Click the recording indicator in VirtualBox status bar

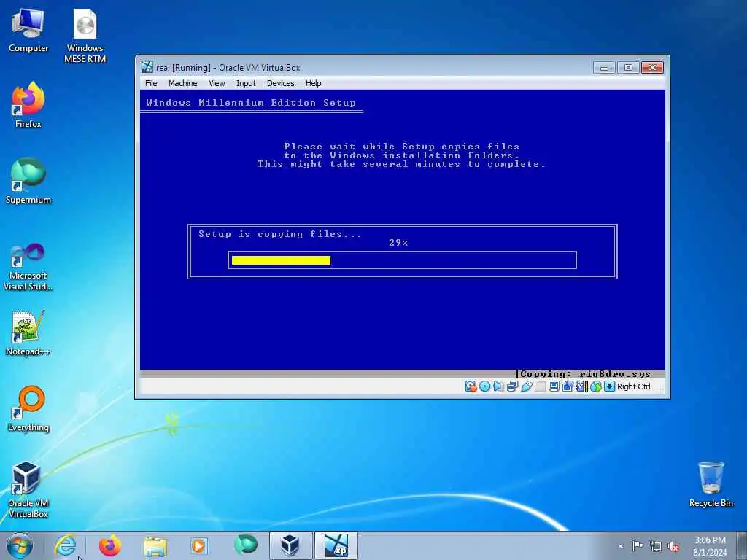pos(568,386)
